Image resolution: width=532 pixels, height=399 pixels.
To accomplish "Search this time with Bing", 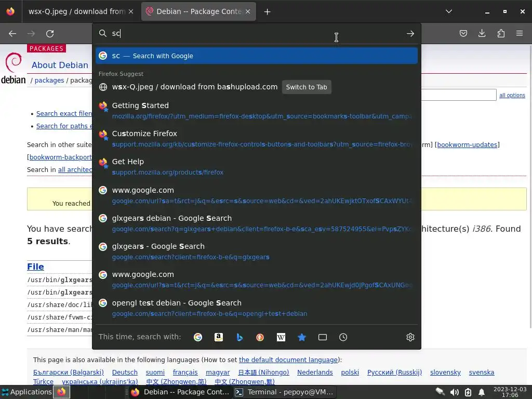I will 240,337.
